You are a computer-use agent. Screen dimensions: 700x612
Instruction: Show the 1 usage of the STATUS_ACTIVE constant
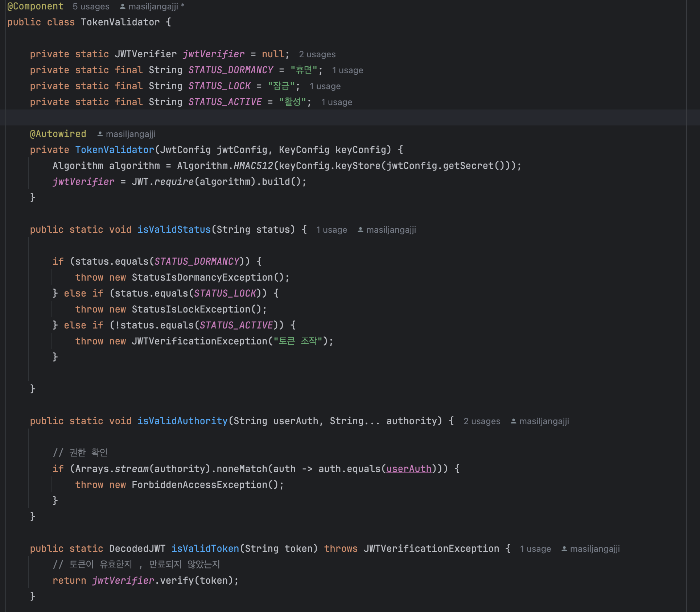tap(336, 102)
